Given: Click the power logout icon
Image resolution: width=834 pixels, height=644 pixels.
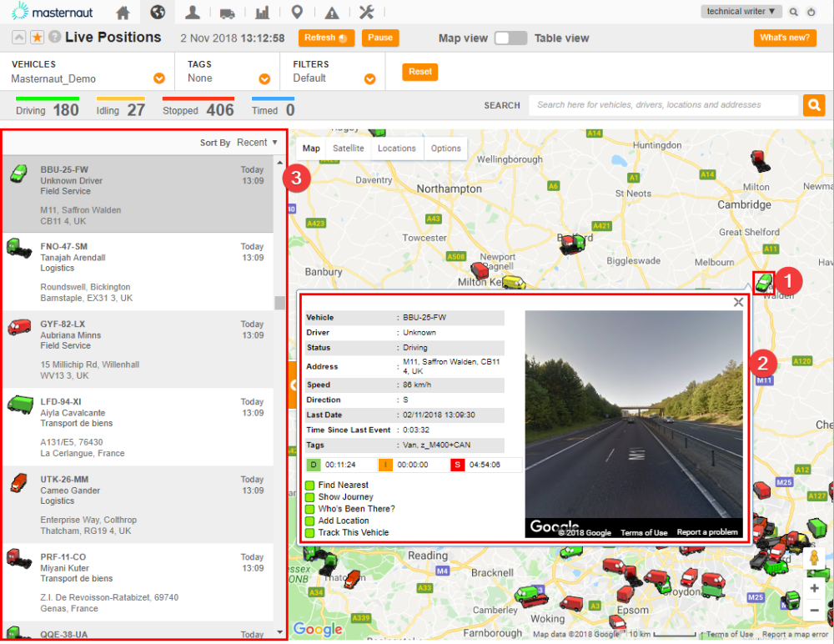Looking at the screenshot, I should (811, 12).
